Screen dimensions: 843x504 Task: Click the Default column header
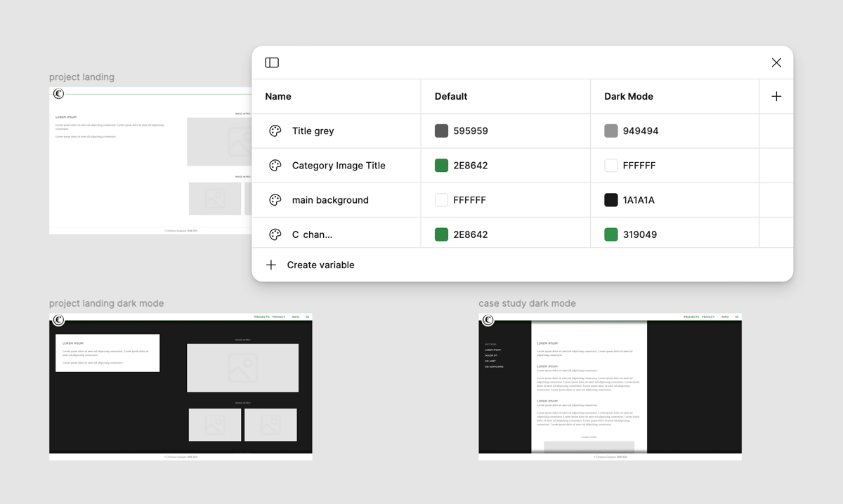pos(450,95)
